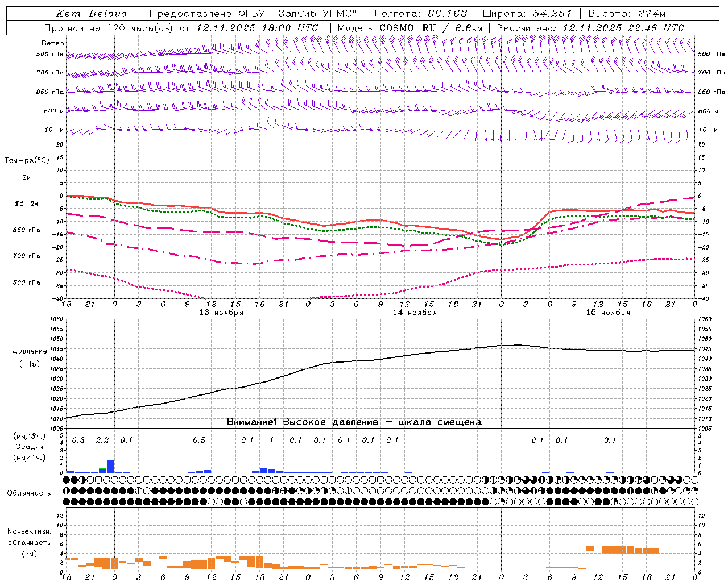Click the dashed line sample under Td 2м
Image resolution: width=728 pixels, height=582 pixels.
click(x=26, y=210)
